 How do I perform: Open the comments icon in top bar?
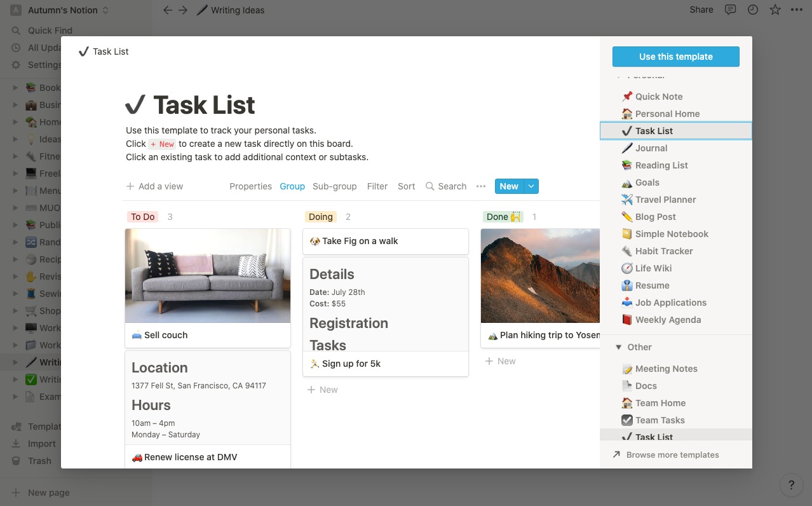(731, 10)
